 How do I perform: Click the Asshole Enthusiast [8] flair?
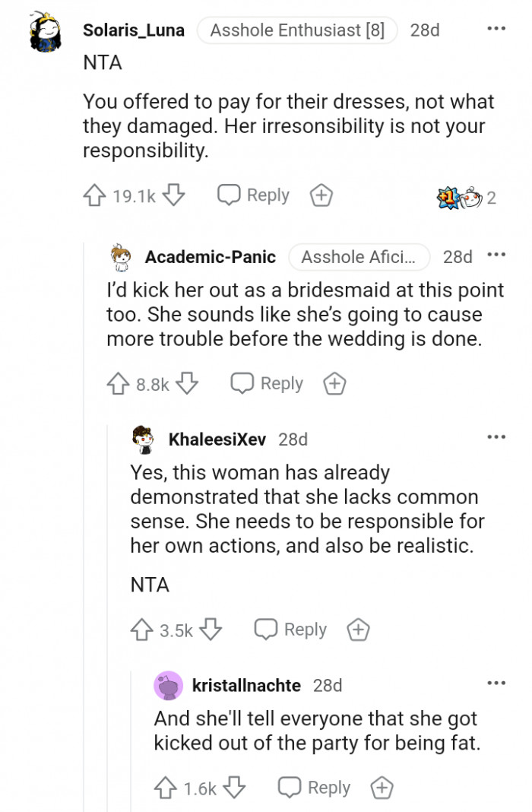click(x=297, y=30)
